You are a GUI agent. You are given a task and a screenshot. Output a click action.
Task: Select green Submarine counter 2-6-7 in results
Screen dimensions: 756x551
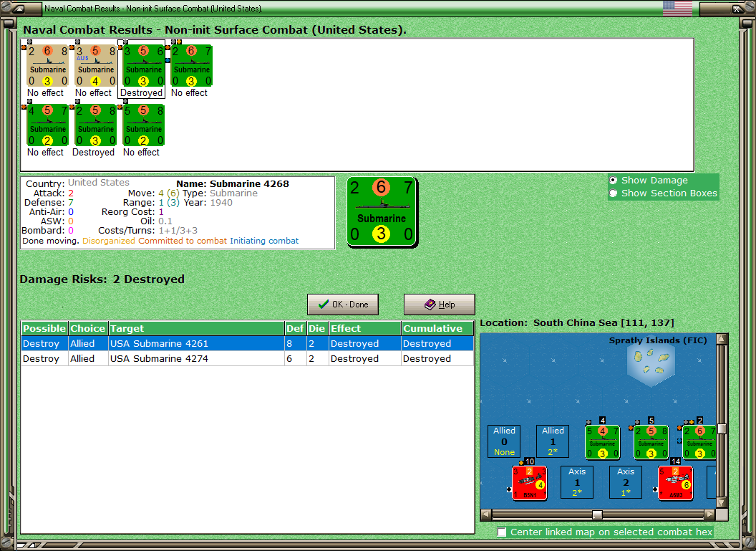pos(191,66)
